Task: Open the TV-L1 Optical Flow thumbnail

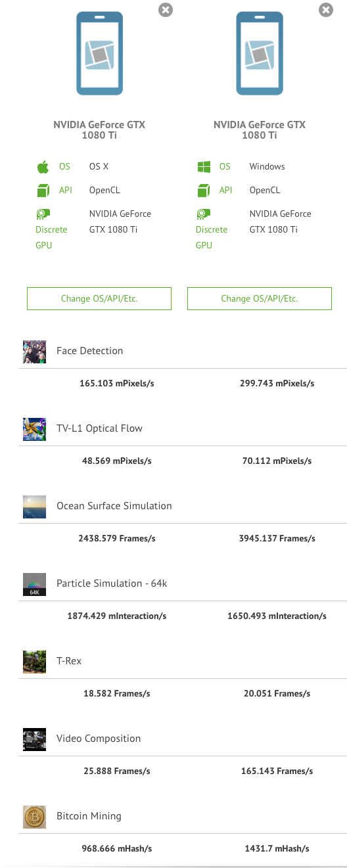Action: (x=34, y=429)
